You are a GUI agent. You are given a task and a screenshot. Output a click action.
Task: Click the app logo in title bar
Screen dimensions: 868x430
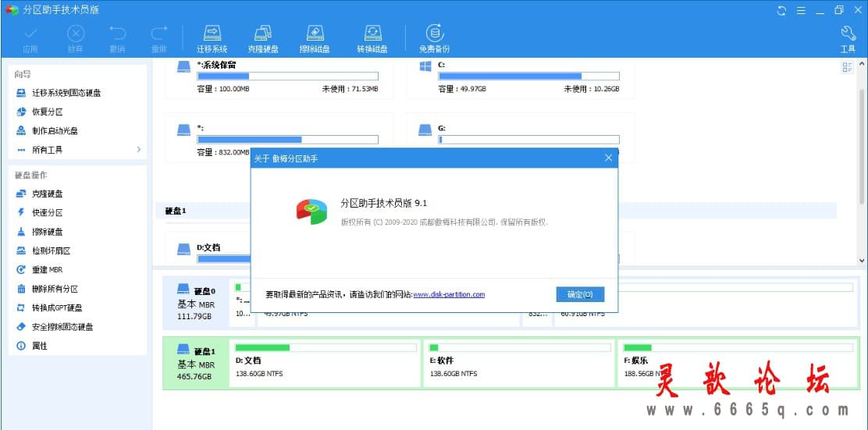[x=12, y=10]
